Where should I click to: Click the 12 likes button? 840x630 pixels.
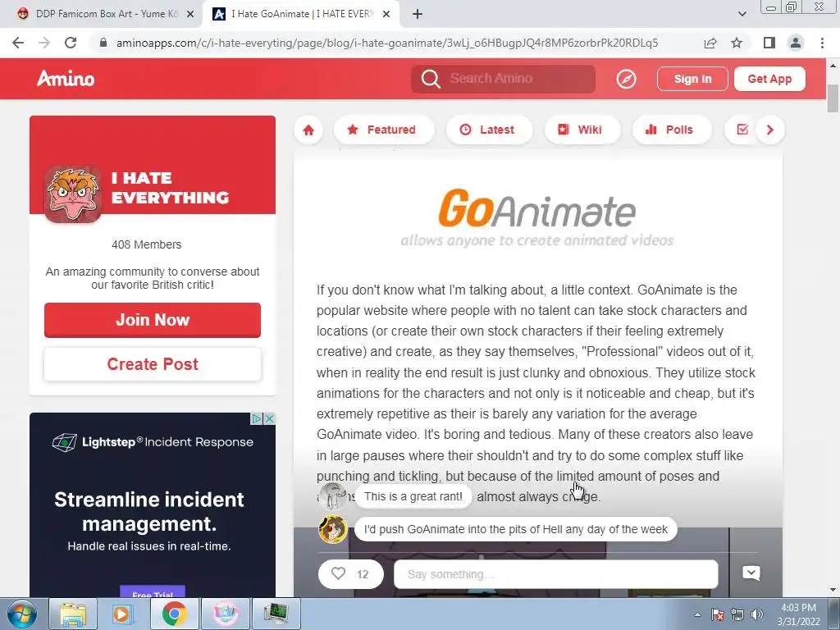(351, 574)
